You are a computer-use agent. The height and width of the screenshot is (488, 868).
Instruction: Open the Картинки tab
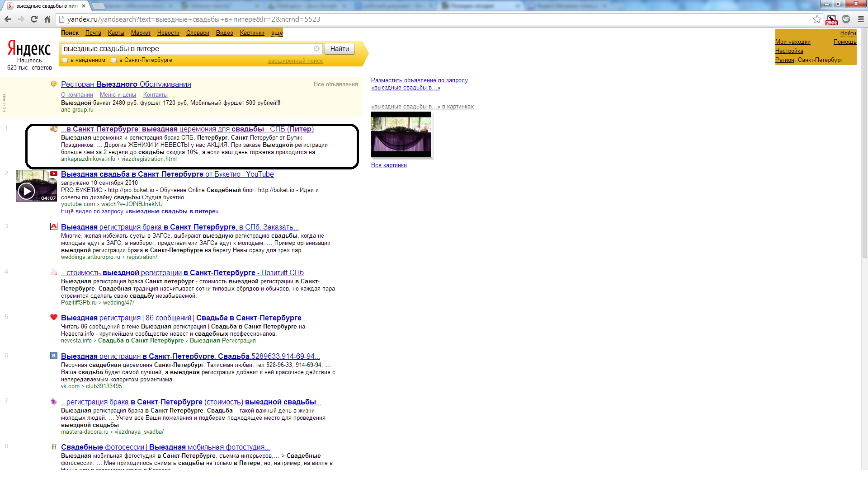[x=252, y=33]
